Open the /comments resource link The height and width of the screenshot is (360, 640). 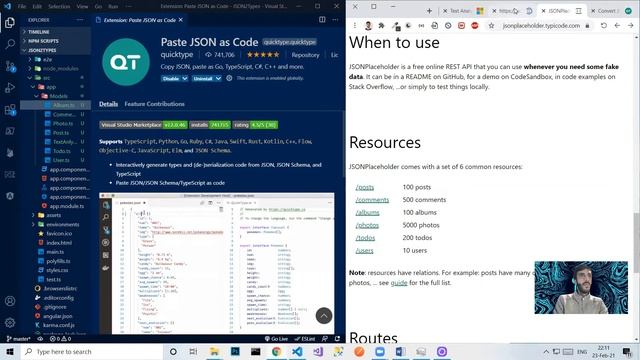[372, 200]
